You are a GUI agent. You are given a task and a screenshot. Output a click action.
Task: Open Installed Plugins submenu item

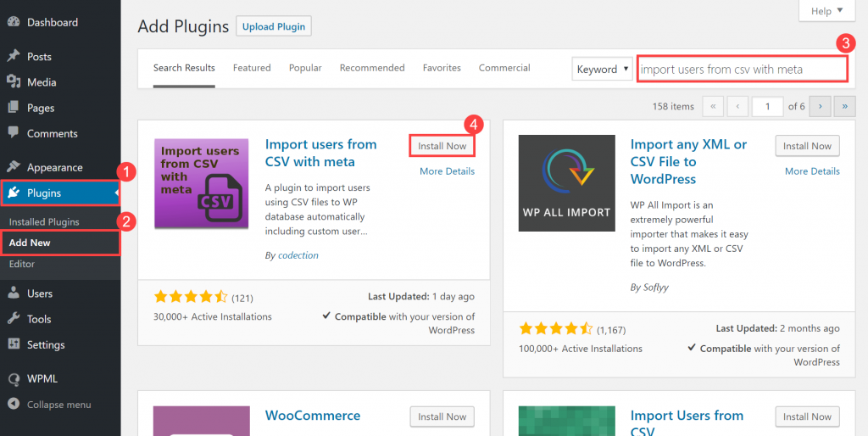(44, 221)
